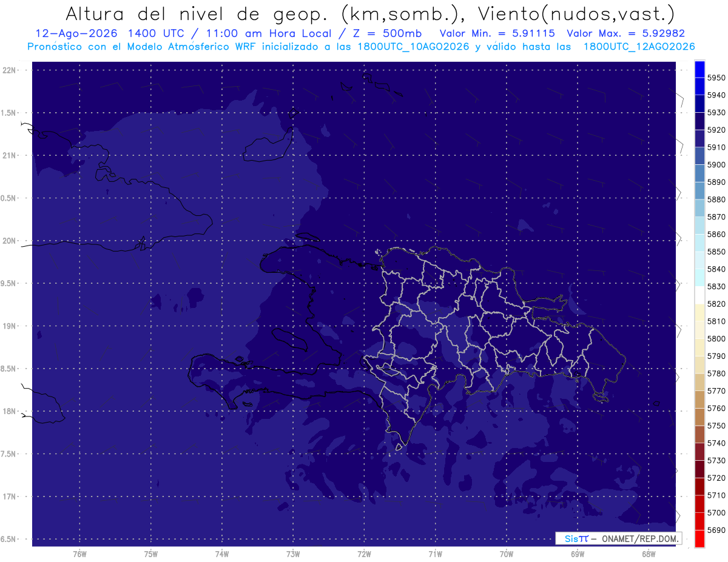This screenshot has width=728, height=562.
Task: Click the 21N latitude axis label
Action: pyautogui.click(x=10, y=156)
